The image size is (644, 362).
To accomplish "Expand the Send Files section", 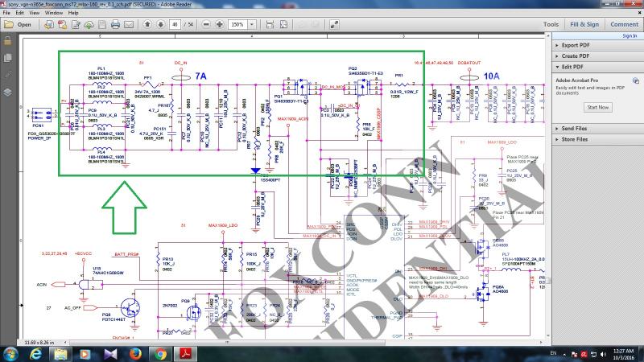I will 597,129.
